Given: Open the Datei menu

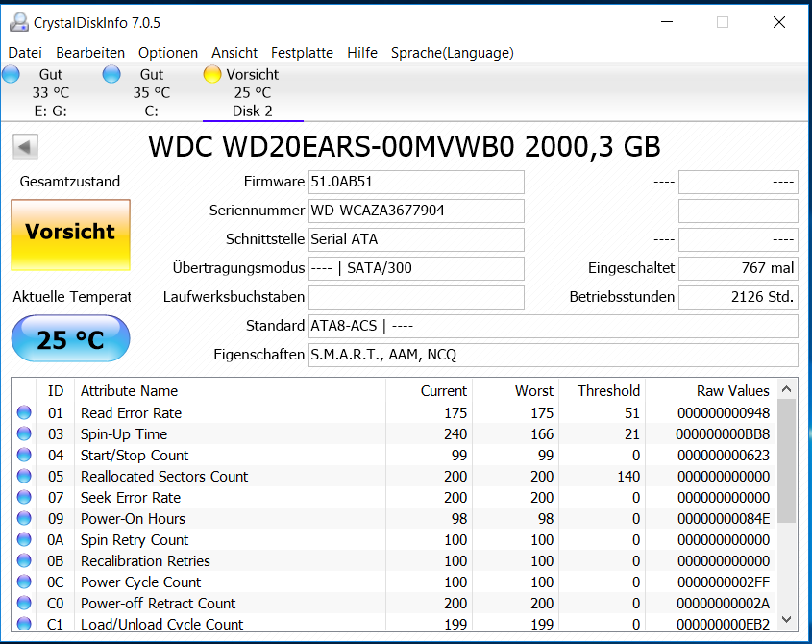Looking at the screenshot, I should coord(25,53).
